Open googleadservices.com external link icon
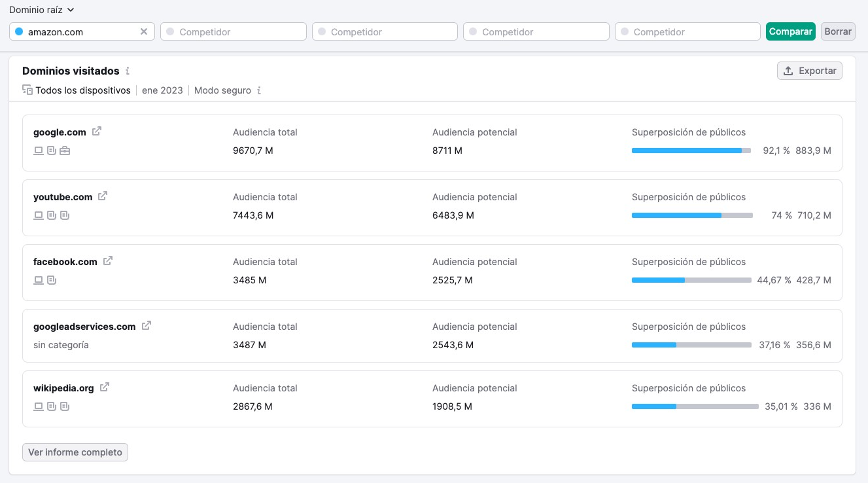Screen dimensions: 868x483 click(x=147, y=326)
